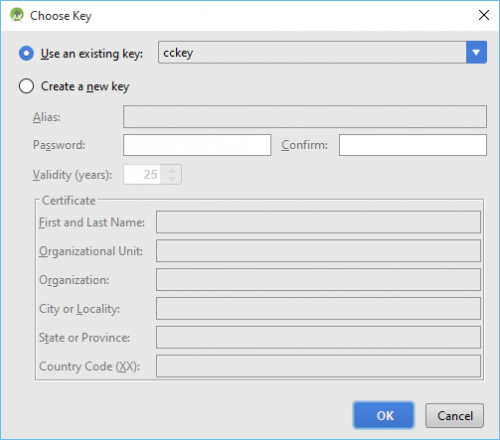Click the First and Last Name field
The image size is (500, 440).
(318, 222)
